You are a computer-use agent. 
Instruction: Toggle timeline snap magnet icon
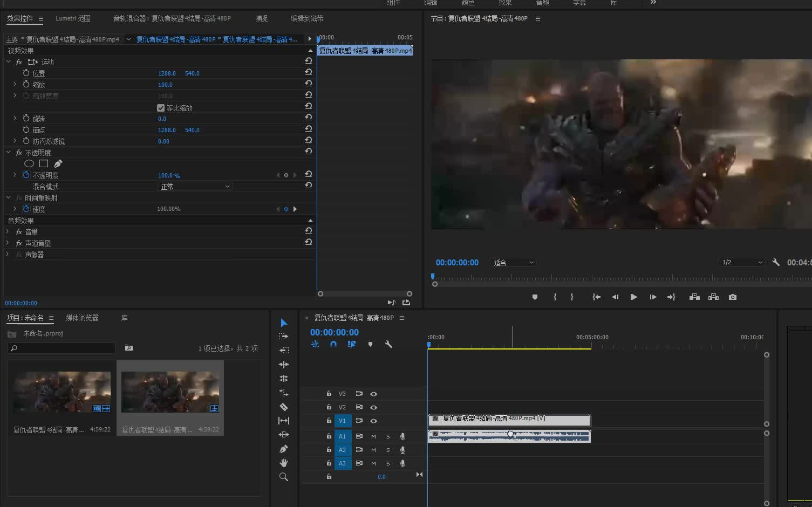point(333,344)
